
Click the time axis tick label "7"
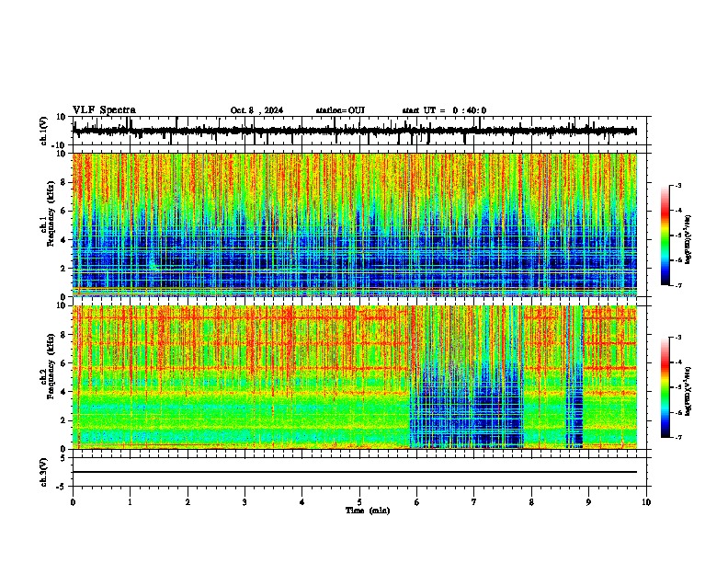coord(474,502)
